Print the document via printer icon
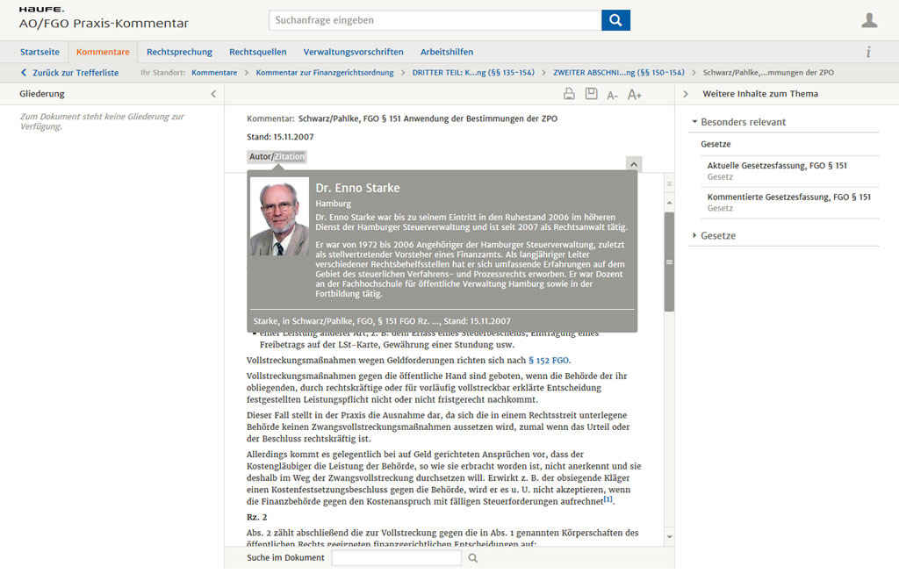This screenshot has height=588, width=899. (569, 94)
